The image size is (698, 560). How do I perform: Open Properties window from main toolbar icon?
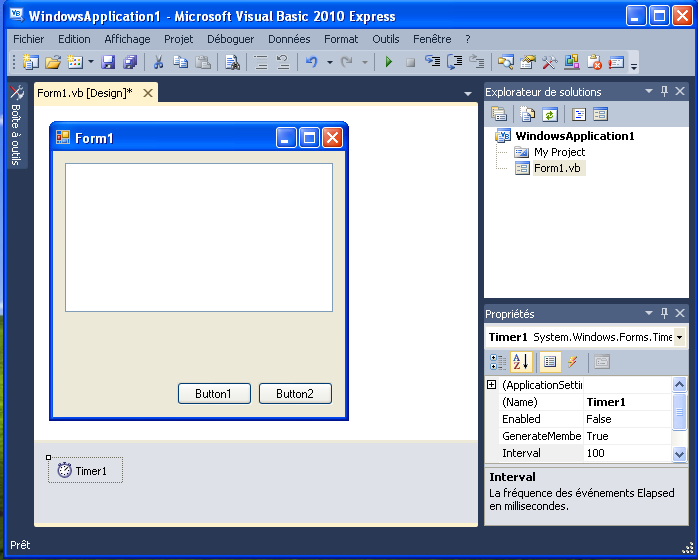528,62
